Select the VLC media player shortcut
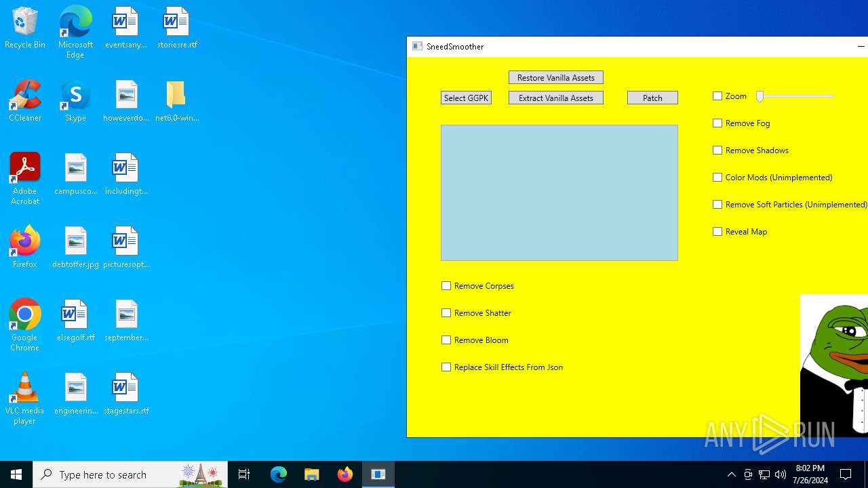 click(x=25, y=399)
